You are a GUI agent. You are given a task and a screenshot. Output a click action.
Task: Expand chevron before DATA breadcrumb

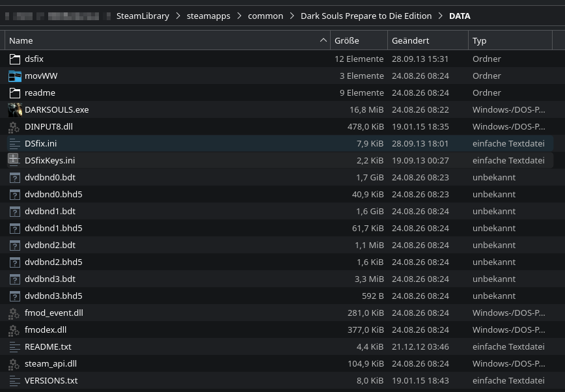tap(440, 16)
